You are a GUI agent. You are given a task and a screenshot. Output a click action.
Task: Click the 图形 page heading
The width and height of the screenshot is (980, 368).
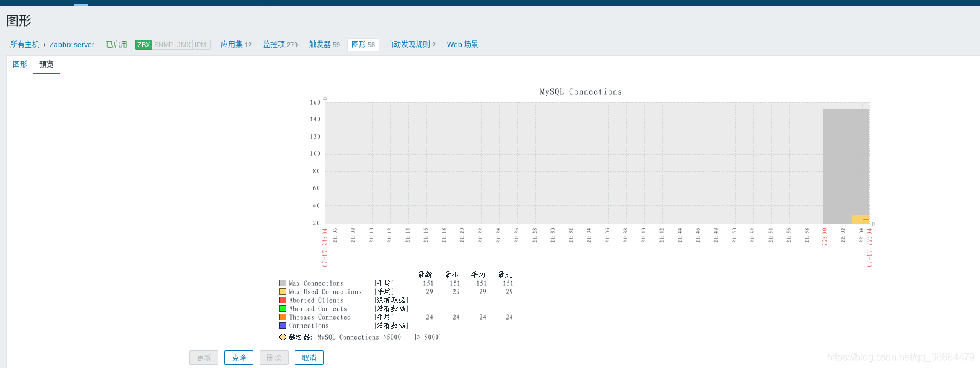19,21
